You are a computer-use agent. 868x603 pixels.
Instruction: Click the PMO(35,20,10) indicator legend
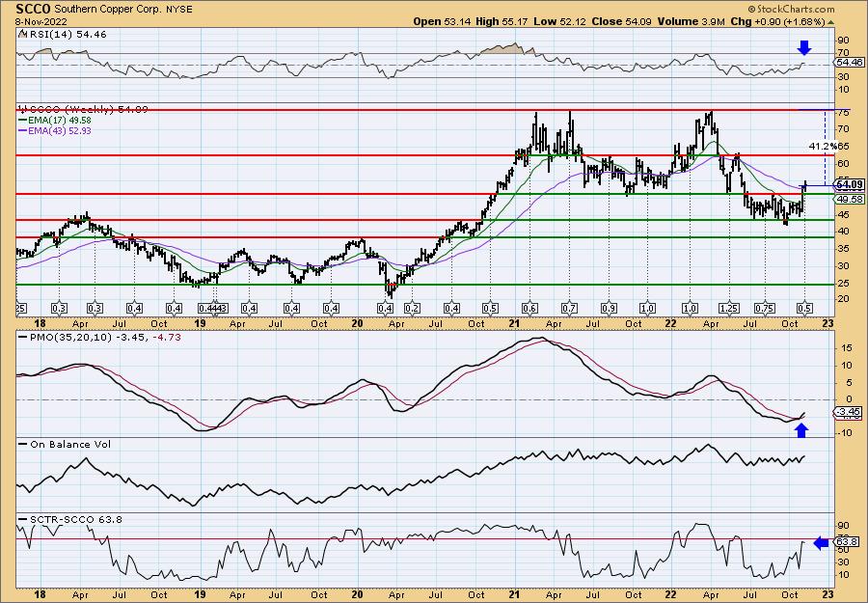[100, 337]
